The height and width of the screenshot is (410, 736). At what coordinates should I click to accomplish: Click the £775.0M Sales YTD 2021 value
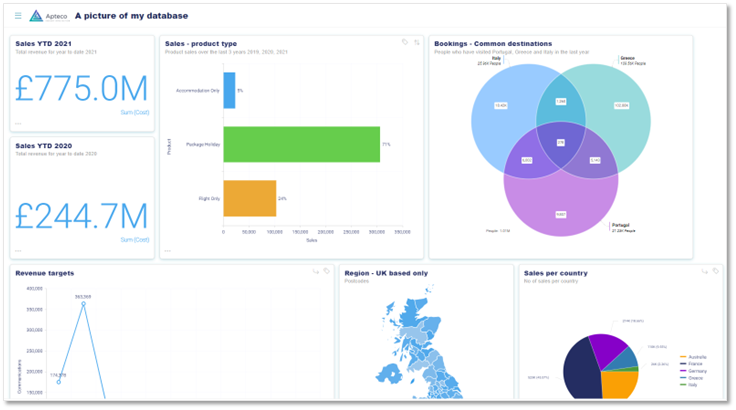tap(82, 89)
